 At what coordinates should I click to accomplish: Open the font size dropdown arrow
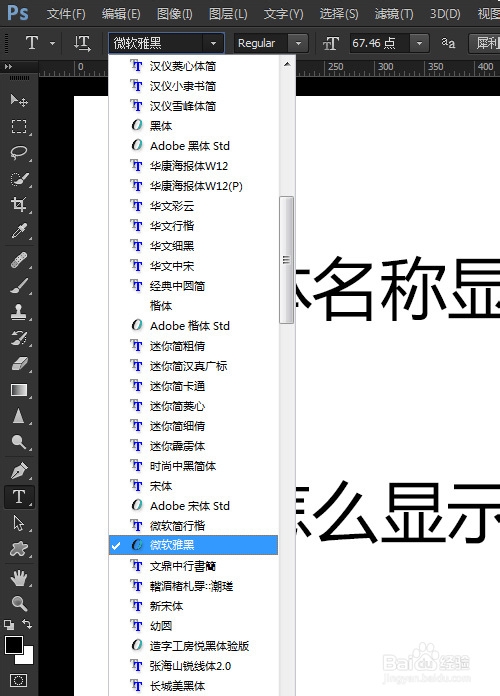click(x=419, y=44)
